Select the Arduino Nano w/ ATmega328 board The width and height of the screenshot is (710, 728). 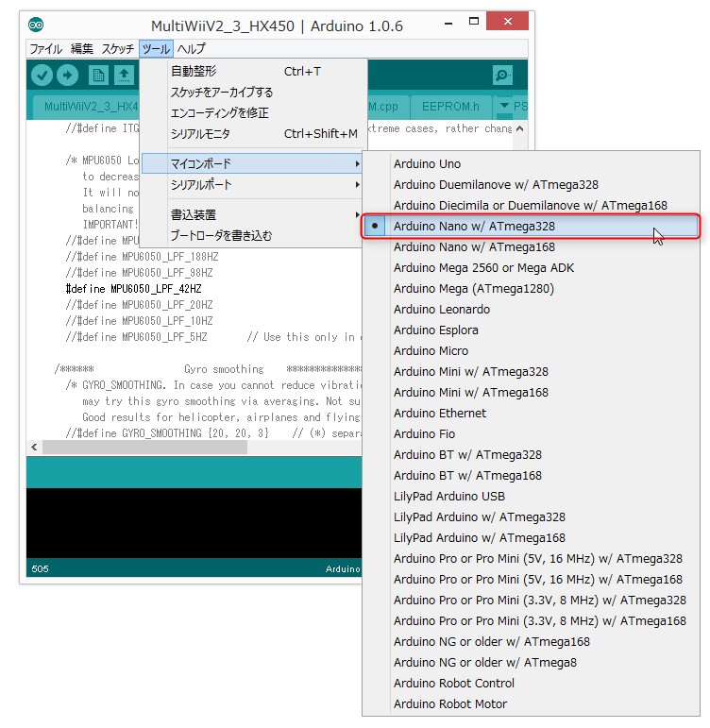(474, 227)
